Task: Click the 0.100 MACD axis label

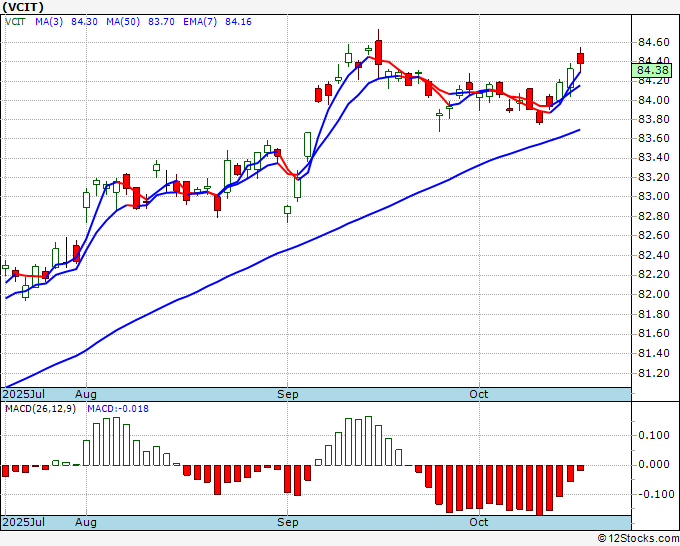Action: point(654,435)
